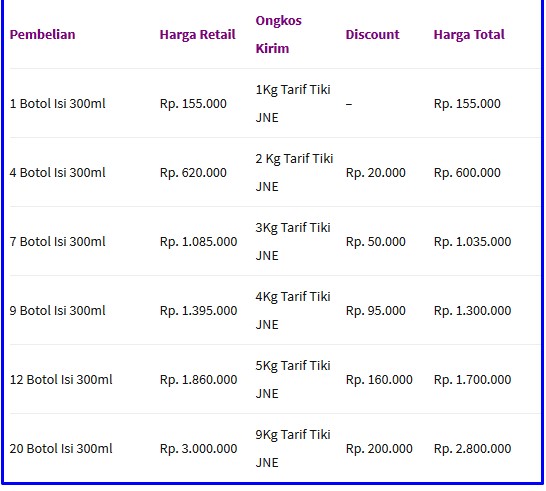Click retail price Rp. 620.000

[x=193, y=172]
